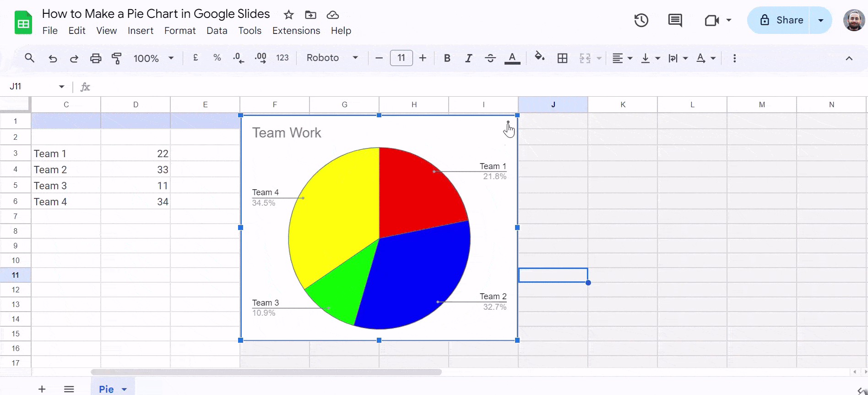
Task: Move document to folder icon
Action: coord(310,15)
